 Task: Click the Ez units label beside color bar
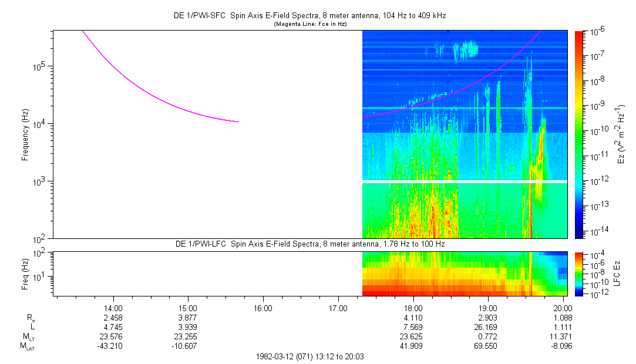tap(621, 134)
